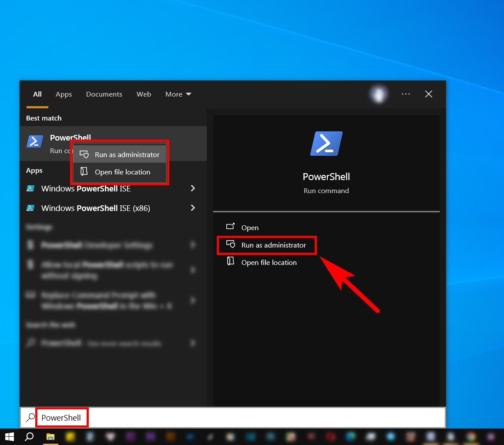Open the three-dot options menu
Screen dimensions: 504x445
click(406, 94)
